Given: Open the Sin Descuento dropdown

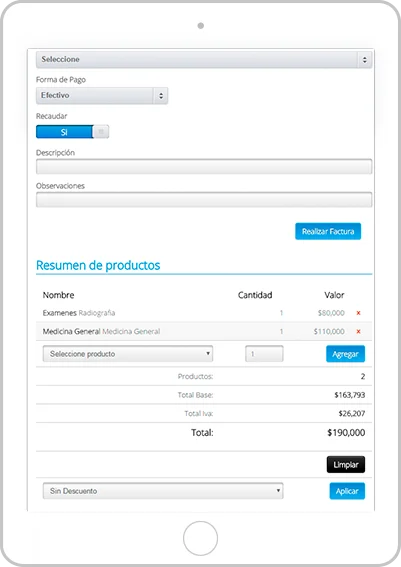Looking at the screenshot, I should pos(163,491).
